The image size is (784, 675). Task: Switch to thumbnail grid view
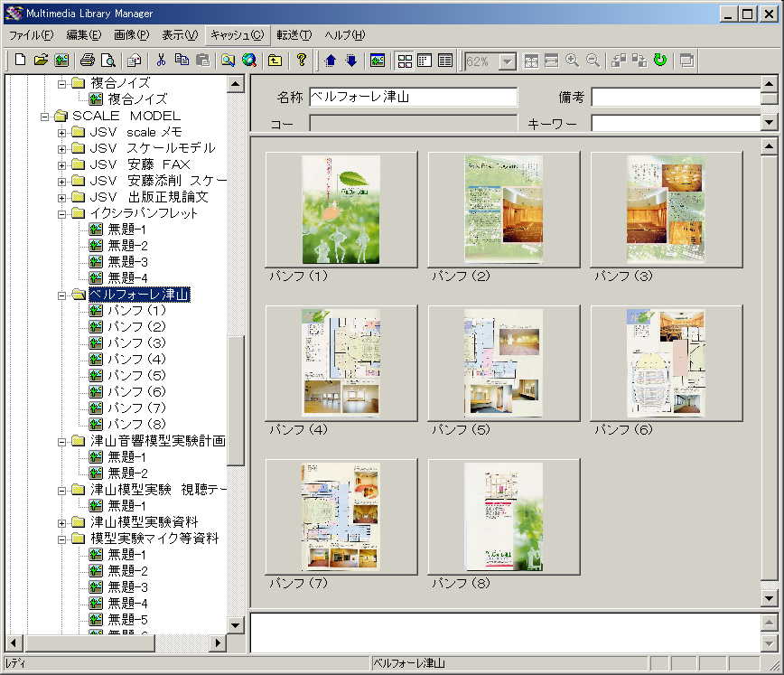tap(404, 61)
